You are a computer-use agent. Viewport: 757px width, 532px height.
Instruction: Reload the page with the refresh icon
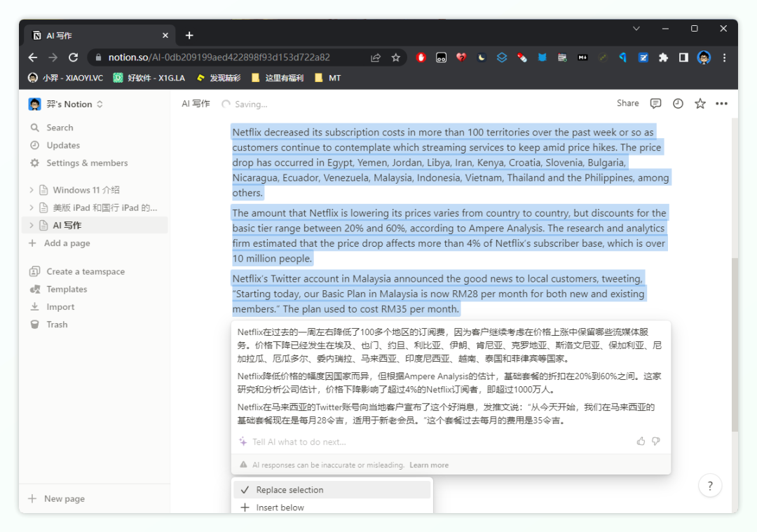(74, 57)
